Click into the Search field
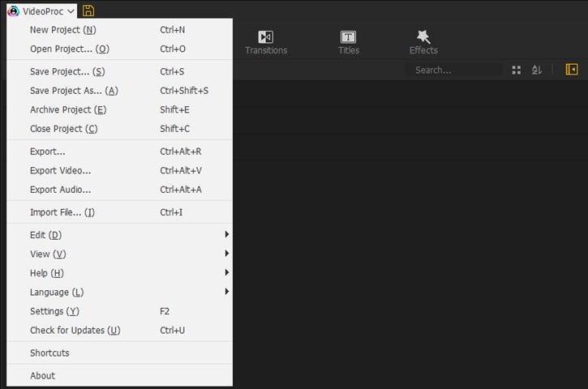588x389 pixels. click(454, 70)
